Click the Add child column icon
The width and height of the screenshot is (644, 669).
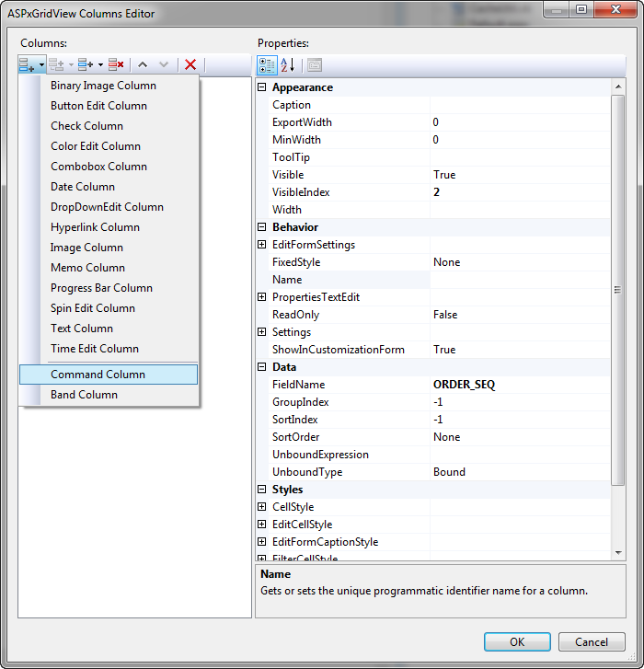point(86,64)
